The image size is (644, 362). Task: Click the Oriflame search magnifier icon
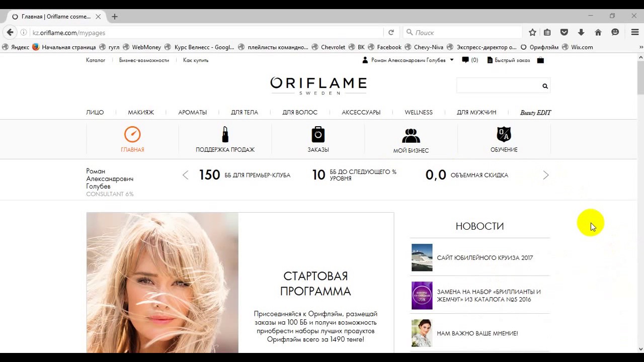pyautogui.click(x=545, y=86)
